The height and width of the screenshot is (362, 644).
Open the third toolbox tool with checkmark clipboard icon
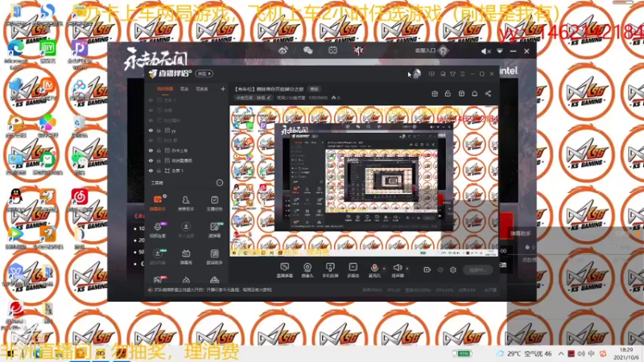coord(214,203)
